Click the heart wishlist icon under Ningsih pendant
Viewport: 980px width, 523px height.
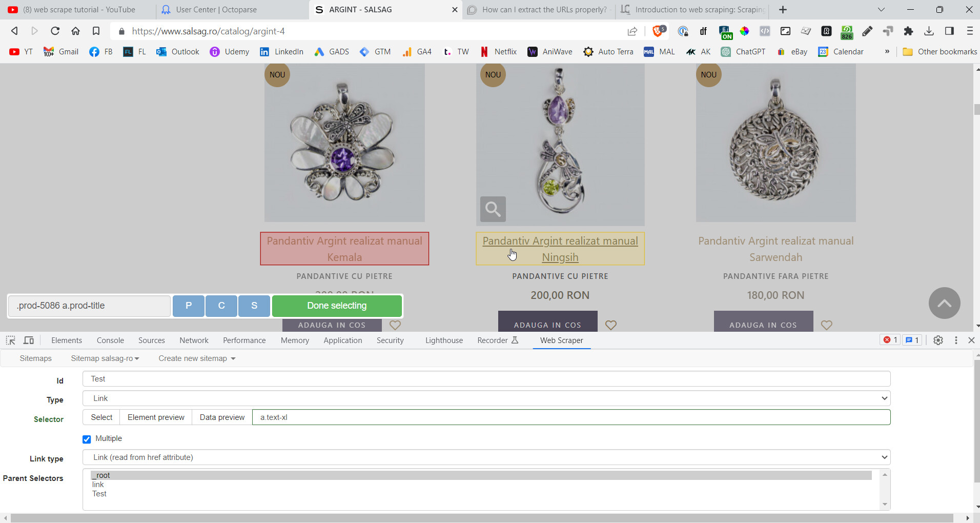610,325
